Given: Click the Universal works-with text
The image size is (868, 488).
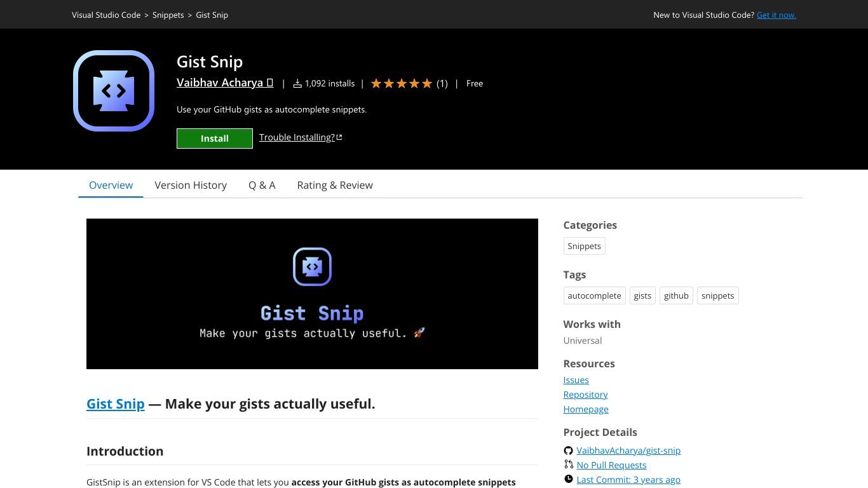Looking at the screenshot, I should pyautogui.click(x=582, y=341).
